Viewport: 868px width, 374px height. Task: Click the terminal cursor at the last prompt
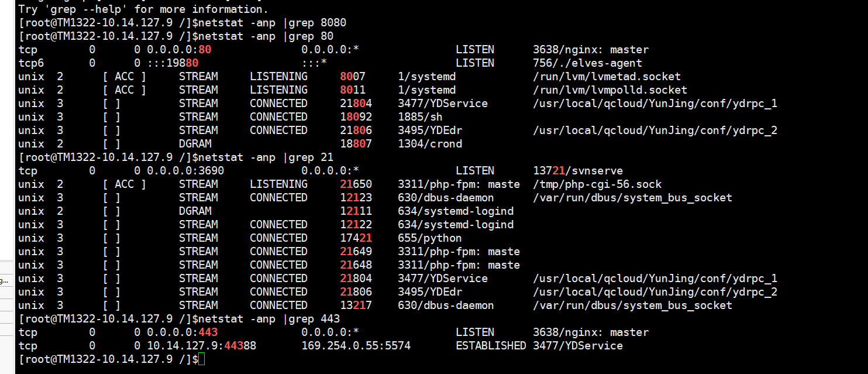(x=202, y=359)
